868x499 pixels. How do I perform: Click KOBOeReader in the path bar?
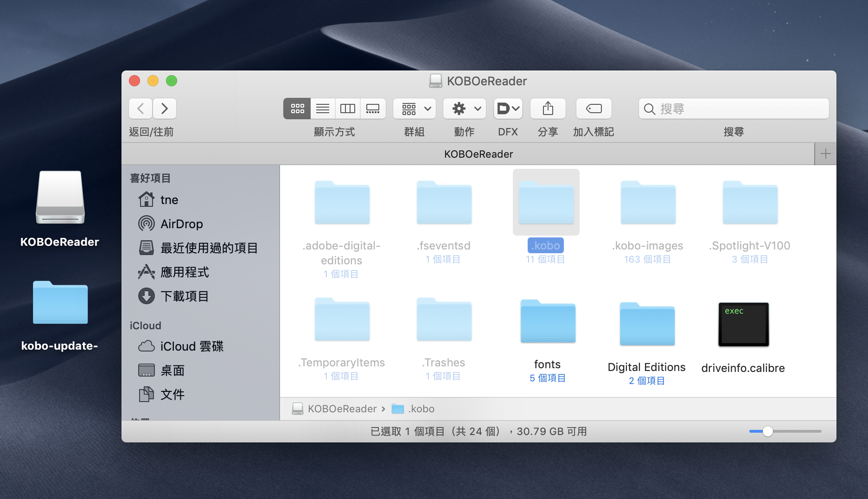tap(335, 409)
